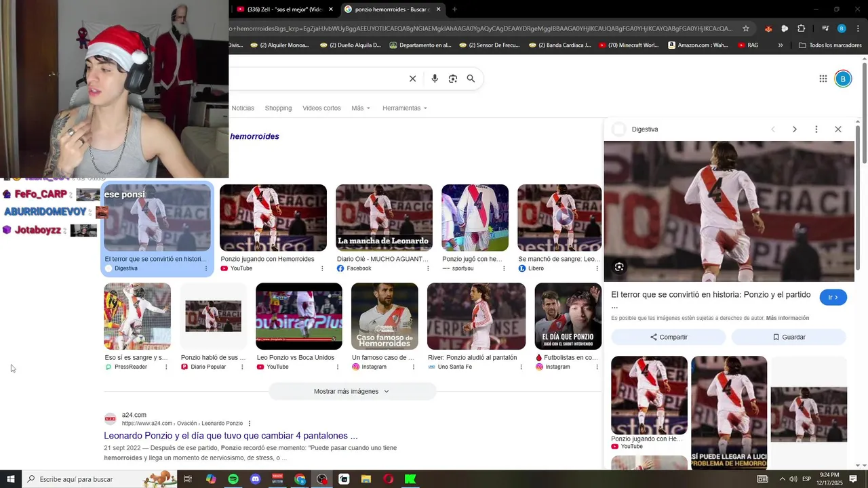Open Discord from the taskbar
This screenshot has width=868, height=488.
[x=255, y=479]
